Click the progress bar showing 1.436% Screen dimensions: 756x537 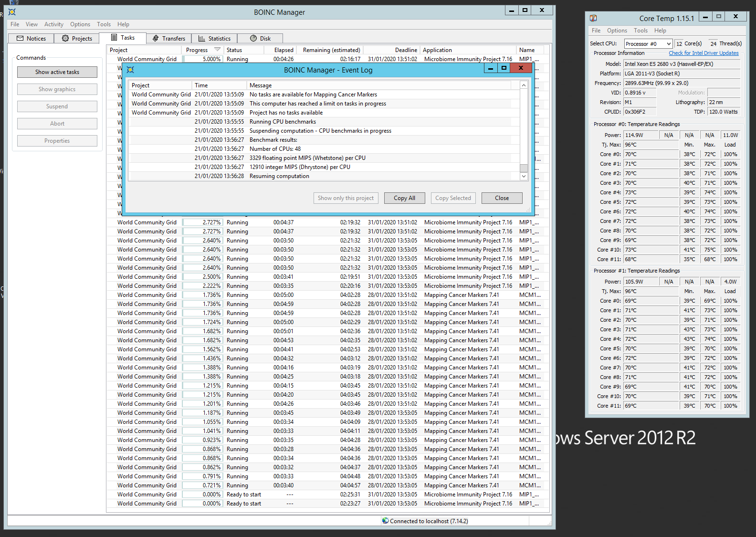[x=203, y=358]
